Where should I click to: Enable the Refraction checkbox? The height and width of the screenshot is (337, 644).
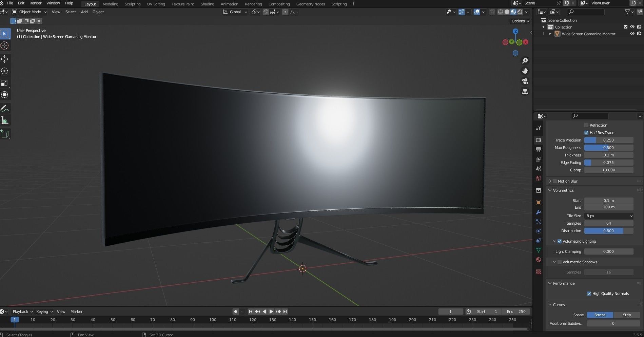(586, 125)
